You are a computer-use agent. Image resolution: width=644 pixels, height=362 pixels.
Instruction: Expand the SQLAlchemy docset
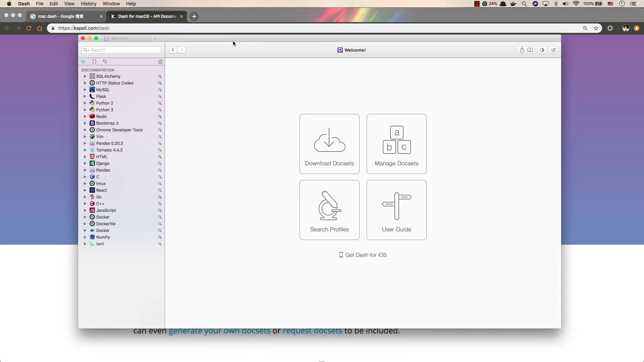click(x=85, y=76)
